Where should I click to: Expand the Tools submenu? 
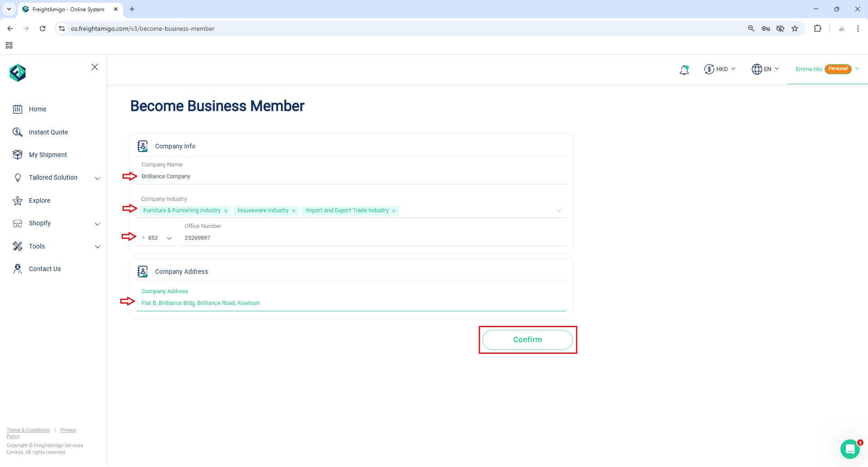click(97, 247)
